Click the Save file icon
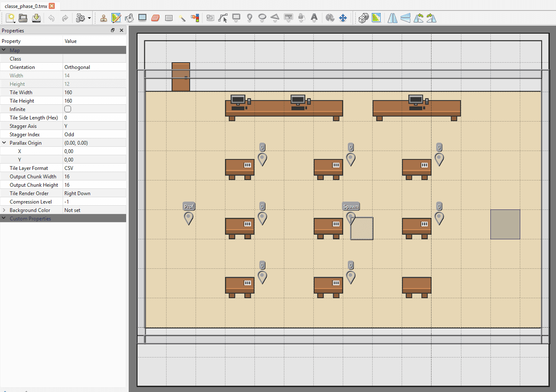 [36, 18]
